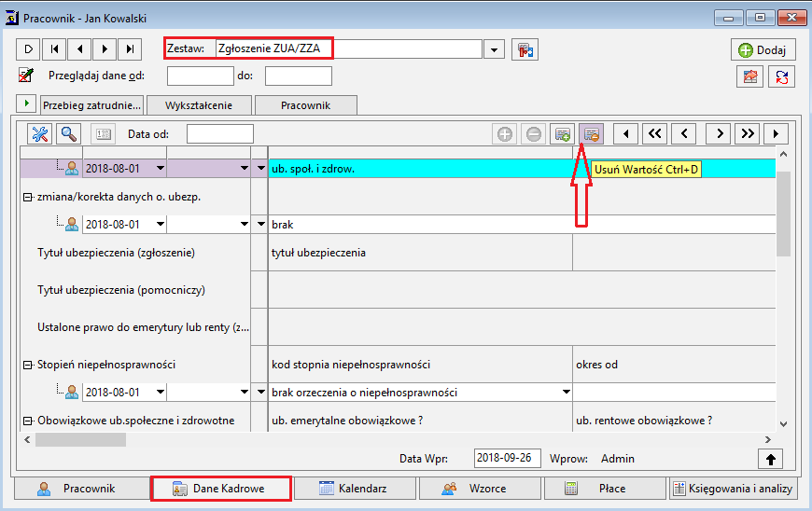Click the grey plus (add) icon
This screenshot has width=812, height=511.
click(x=505, y=134)
